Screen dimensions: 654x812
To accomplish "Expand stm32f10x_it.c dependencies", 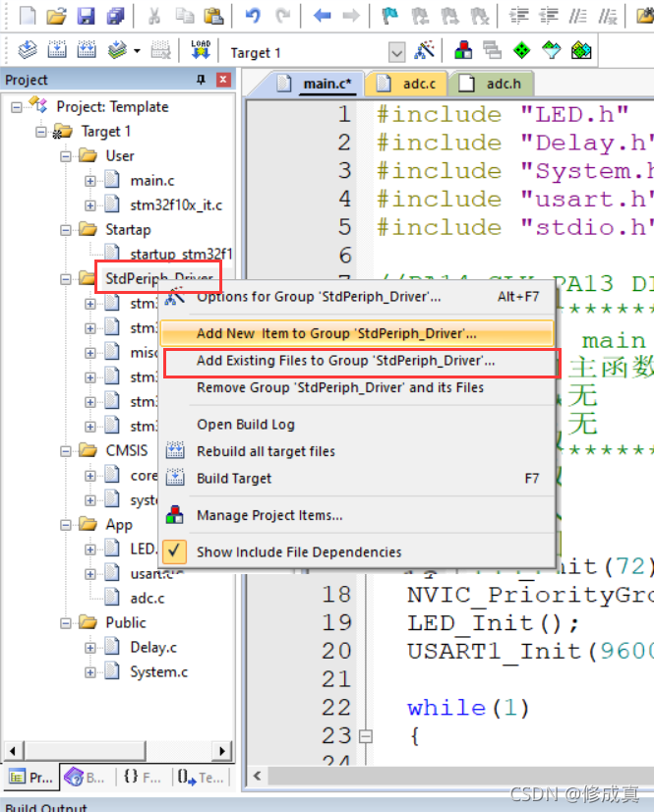I will (90, 205).
